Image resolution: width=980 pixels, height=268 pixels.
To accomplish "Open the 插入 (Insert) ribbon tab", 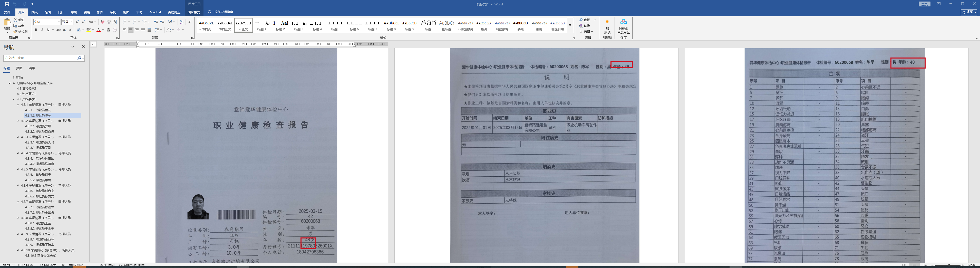I will (x=35, y=12).
